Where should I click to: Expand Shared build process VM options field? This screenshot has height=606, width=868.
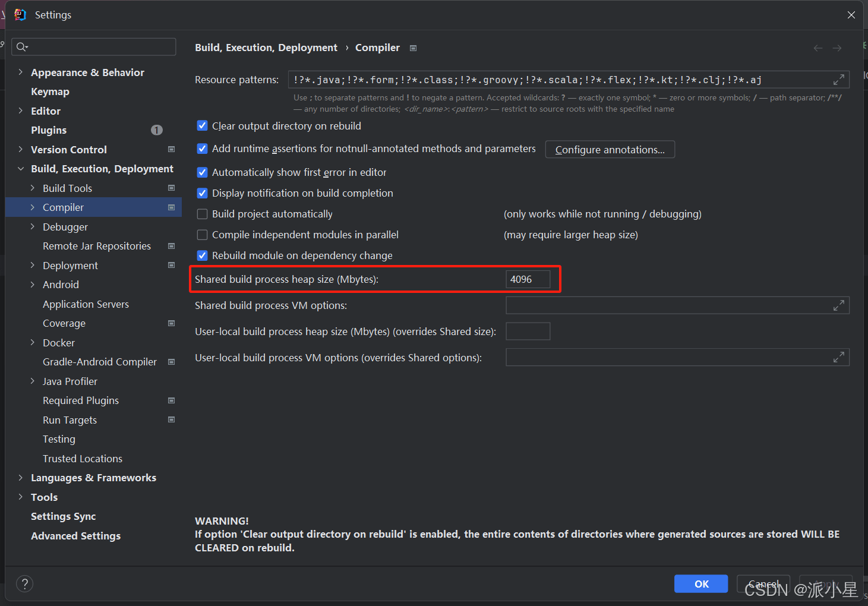click(839, 305)
